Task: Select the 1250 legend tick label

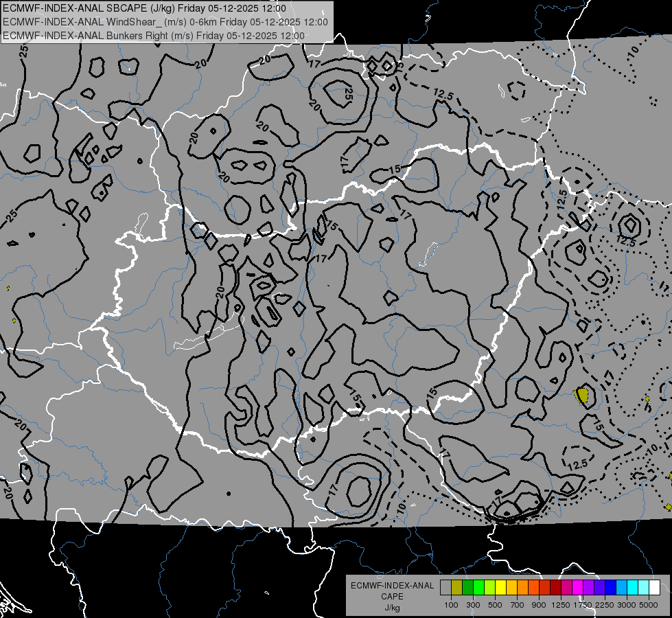Action: [561, 605]
